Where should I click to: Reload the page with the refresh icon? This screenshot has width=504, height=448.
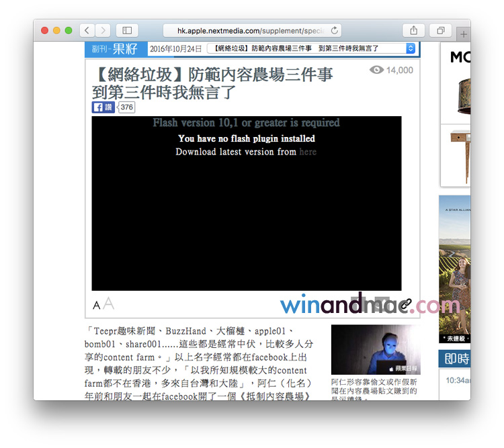(335, 30)
